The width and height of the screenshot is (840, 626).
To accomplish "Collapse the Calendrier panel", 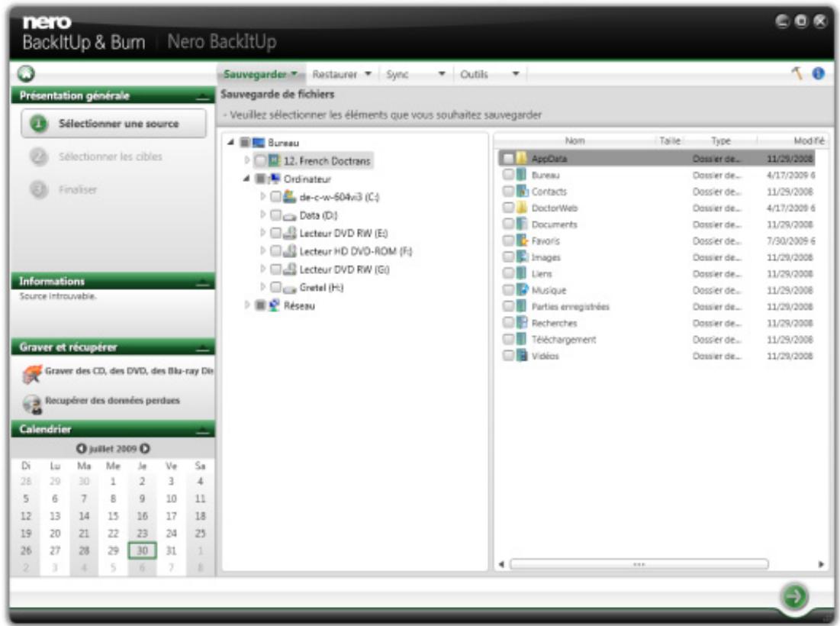I will coord(202,431).
